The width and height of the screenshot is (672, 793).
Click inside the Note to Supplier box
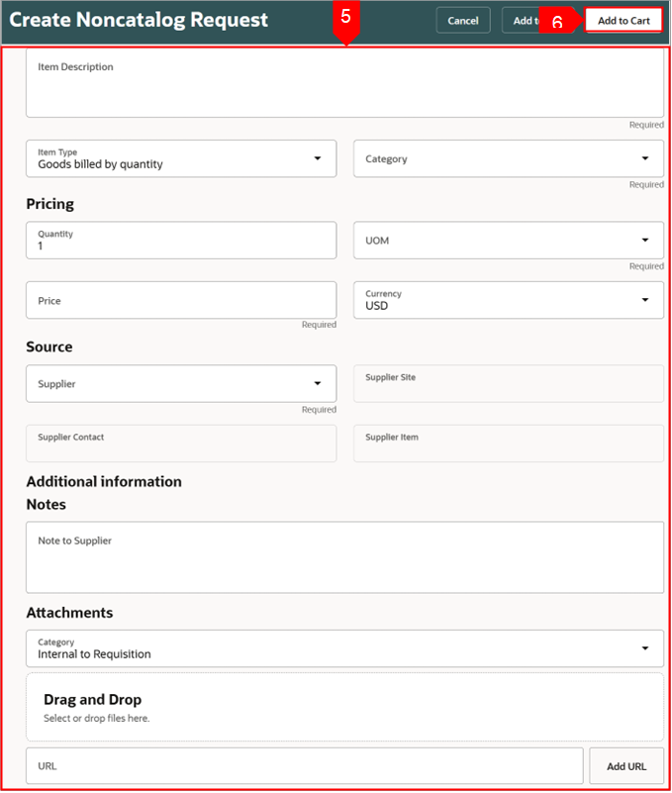click(x=344, y=557)
